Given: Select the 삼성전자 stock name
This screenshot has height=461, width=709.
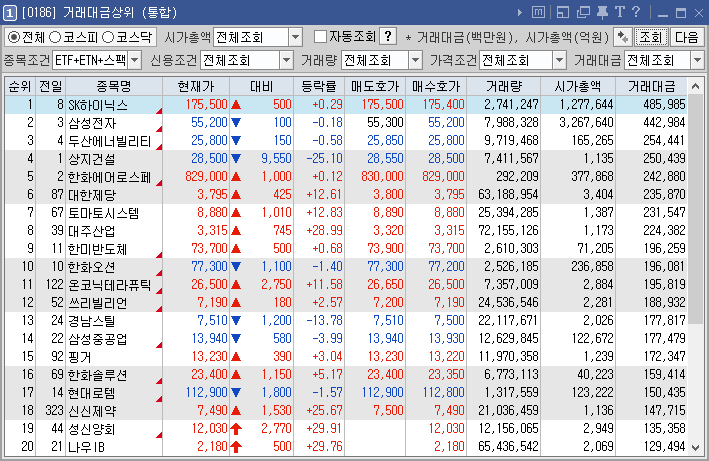Looking at the screenshot, I should 92,123.
